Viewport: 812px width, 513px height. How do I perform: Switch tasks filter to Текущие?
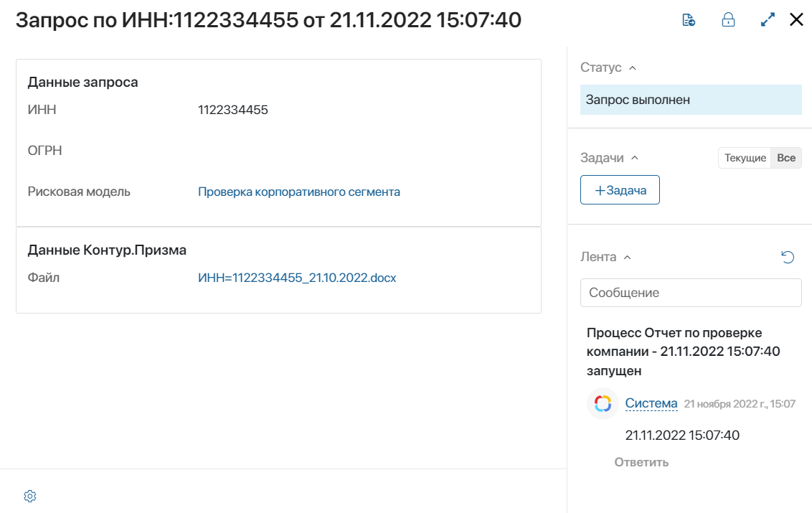pyautogui.click(x=745, y=158)
